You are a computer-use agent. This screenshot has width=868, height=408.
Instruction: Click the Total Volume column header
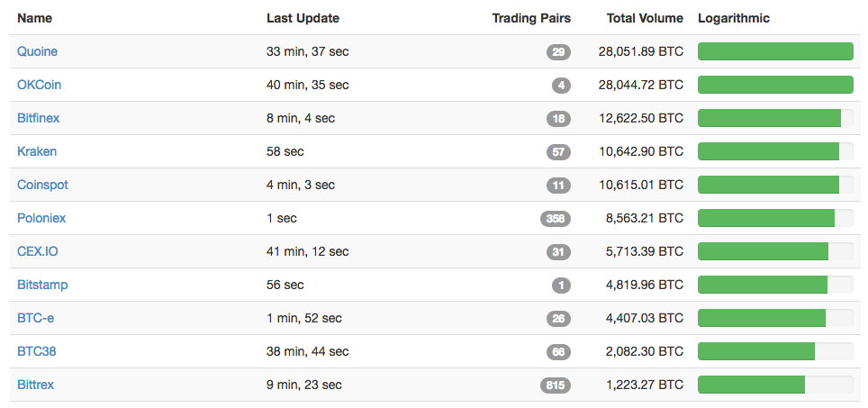click(645, 18)
